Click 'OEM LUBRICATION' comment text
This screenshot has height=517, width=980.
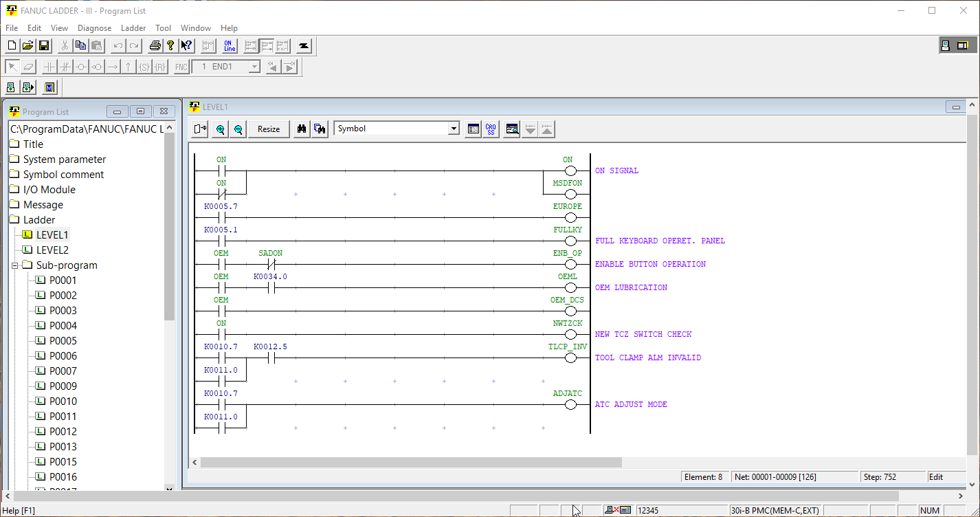coord(631,287)
